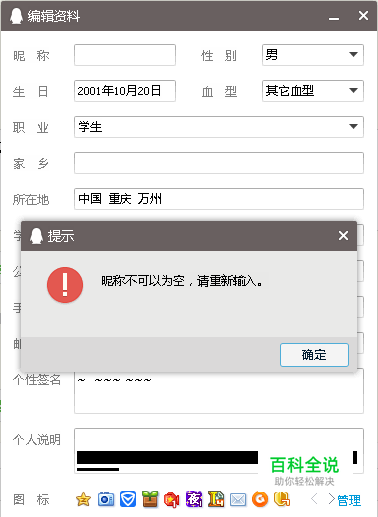Click the yellow shield icon in the 图标 row
The image size is (378, 517).
click(282, 499)
